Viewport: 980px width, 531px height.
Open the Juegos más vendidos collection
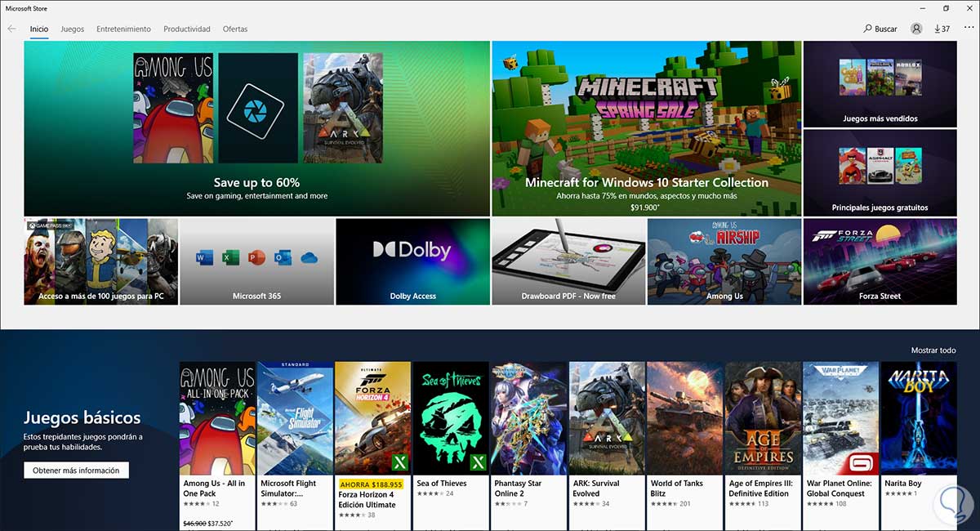coord(880,83)
